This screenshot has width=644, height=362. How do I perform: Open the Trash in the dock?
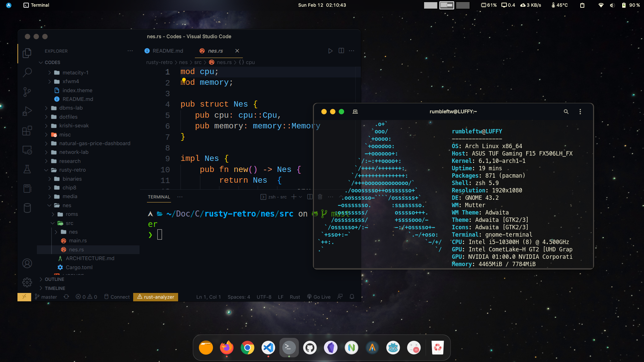[x=438, y=348]
